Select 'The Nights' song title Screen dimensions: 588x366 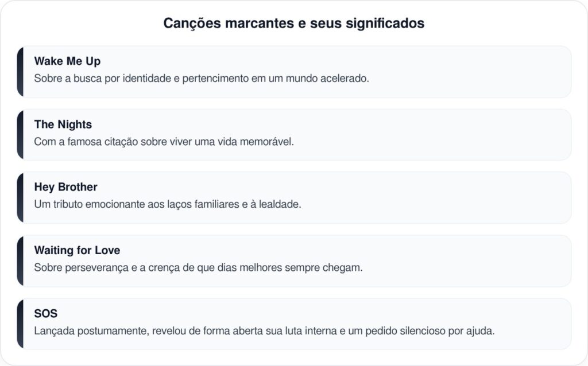tap(63, 124)
